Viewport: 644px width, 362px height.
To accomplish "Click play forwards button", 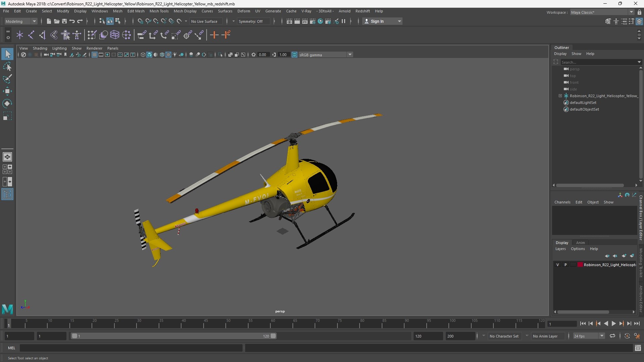I will [x=613, y=323].
